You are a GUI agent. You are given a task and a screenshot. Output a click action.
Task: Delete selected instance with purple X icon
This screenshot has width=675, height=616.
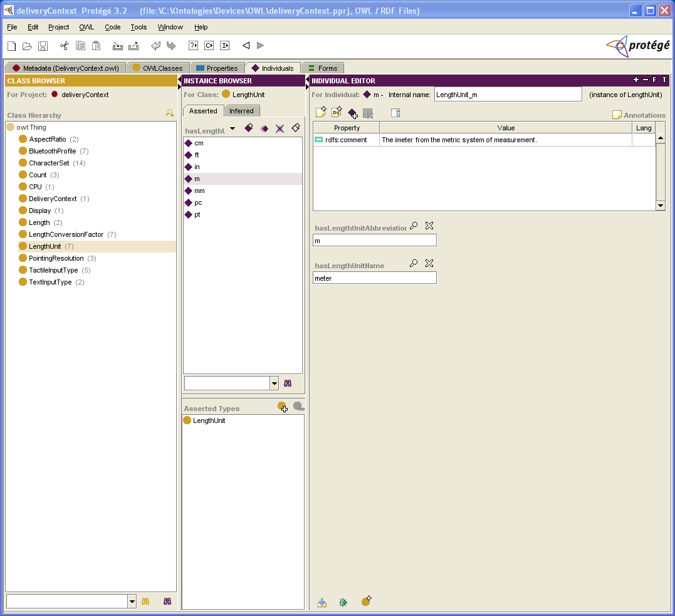coord(280,128)
